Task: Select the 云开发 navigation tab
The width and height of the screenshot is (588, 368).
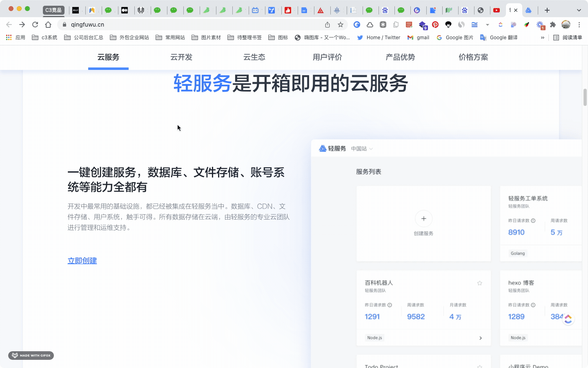Action: click(x=181, y=57)
